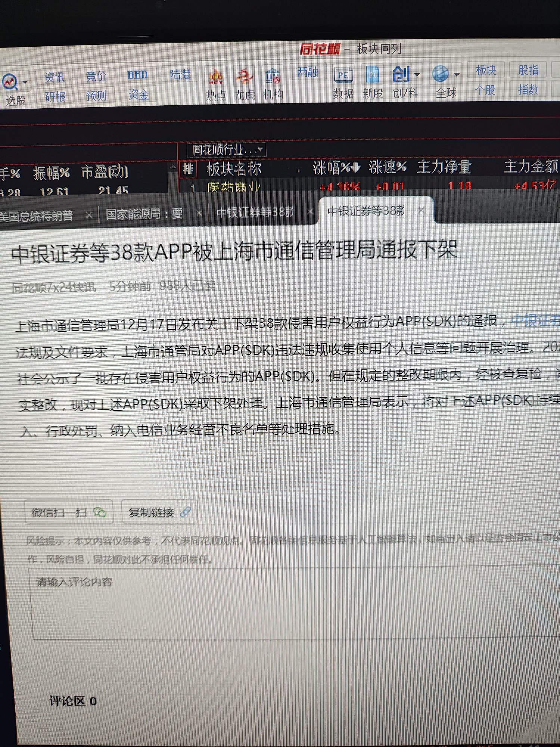Screen dimensions: 560x747
Task: Click the 988人已读 read count
Action: (187, 286)
